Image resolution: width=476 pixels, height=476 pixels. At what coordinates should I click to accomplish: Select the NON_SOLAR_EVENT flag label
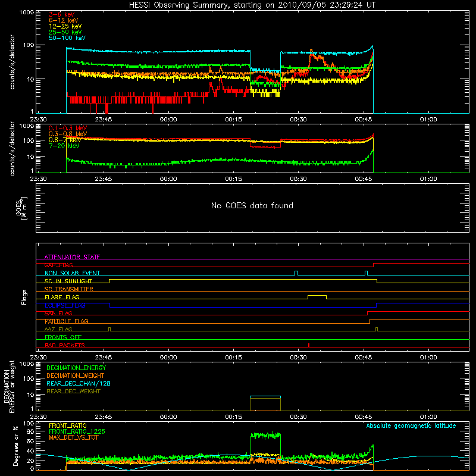coord(72,273)
